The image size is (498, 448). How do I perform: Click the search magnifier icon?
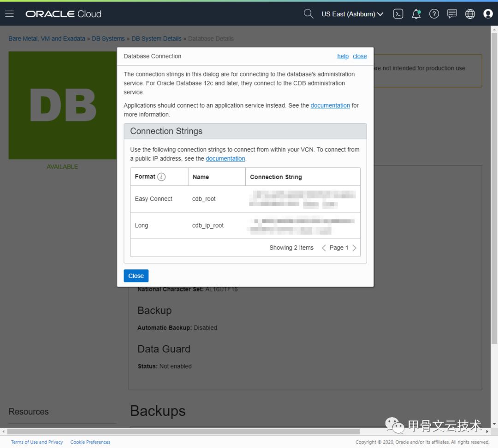(308, 14)
